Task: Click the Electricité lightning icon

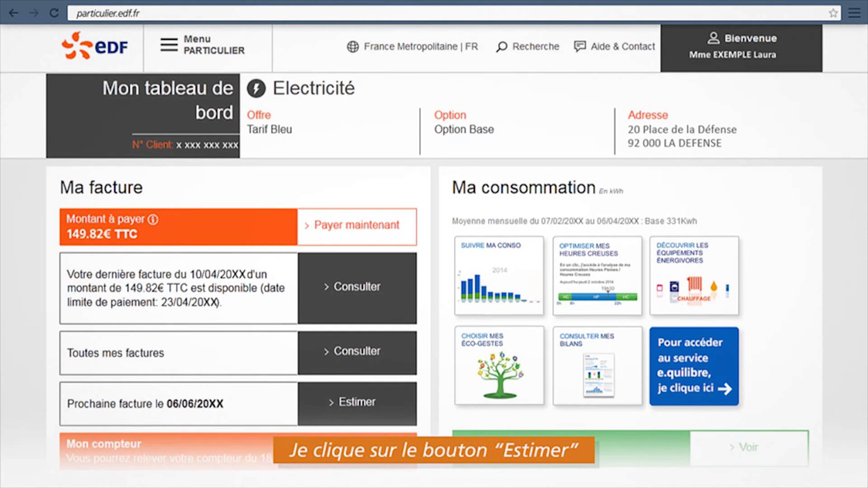Action: (256, 89)
